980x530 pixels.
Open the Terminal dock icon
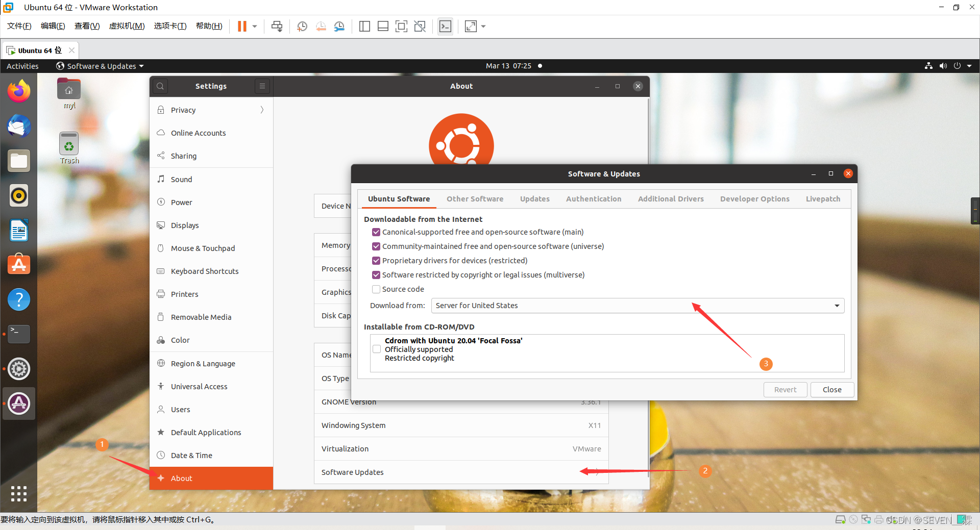[19, 334]
